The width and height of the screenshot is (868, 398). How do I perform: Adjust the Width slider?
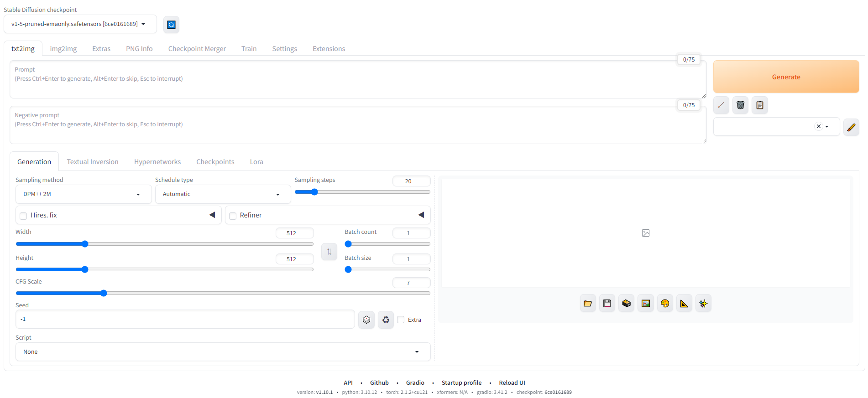coord(164,244)
